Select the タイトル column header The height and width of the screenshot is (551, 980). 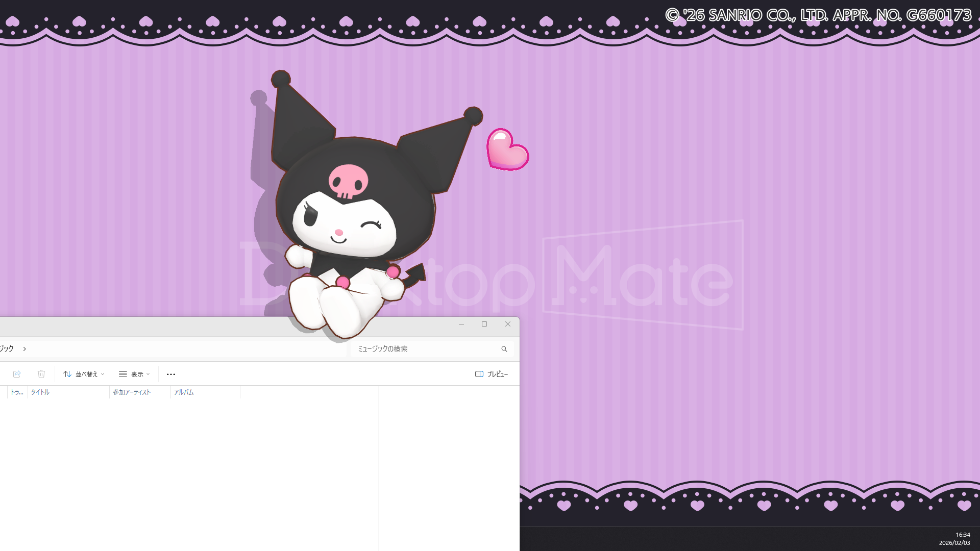(40, 392)
